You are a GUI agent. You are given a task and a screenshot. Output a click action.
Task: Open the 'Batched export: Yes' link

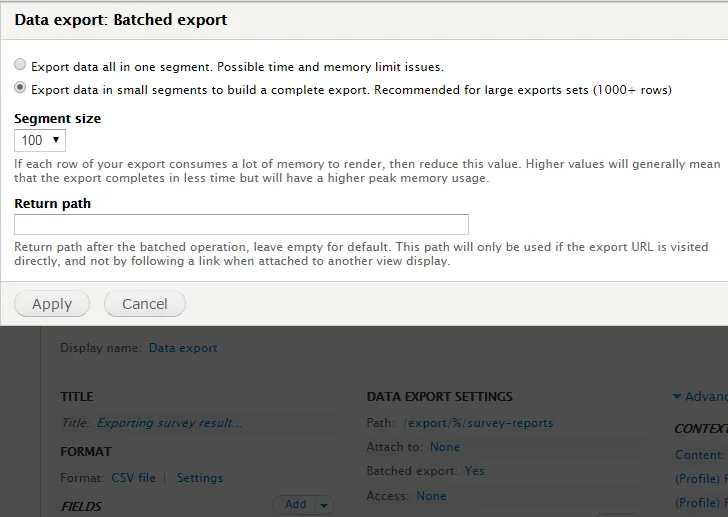474,471
